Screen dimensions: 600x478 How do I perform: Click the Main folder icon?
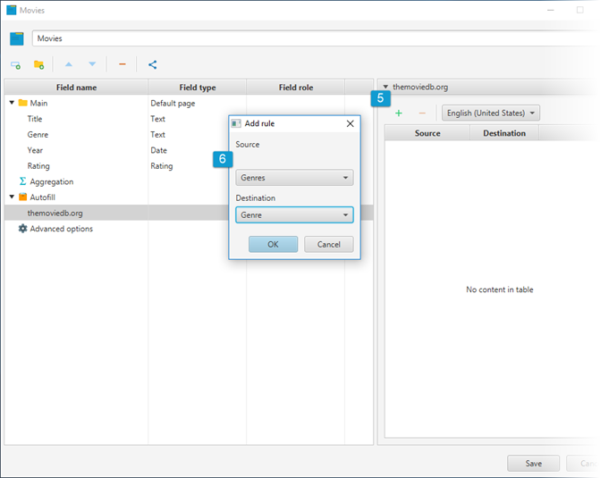(x=23, y=103)
